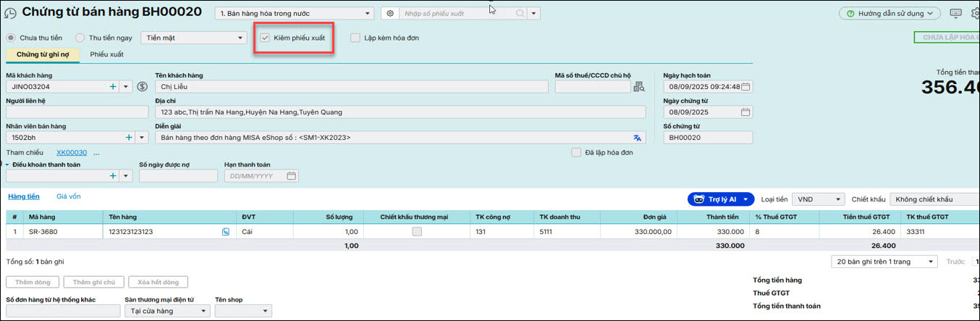This screenshot has height=321, width=980.
Task: Uncheck Kiêm phiếu xuất checkbox
Action: [265, 38]
